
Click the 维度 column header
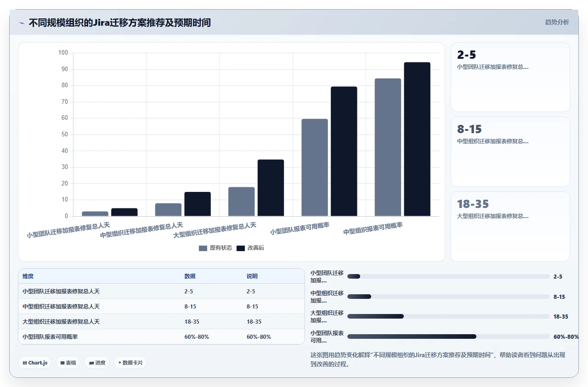pyautogui.click(x=28, y=276)
